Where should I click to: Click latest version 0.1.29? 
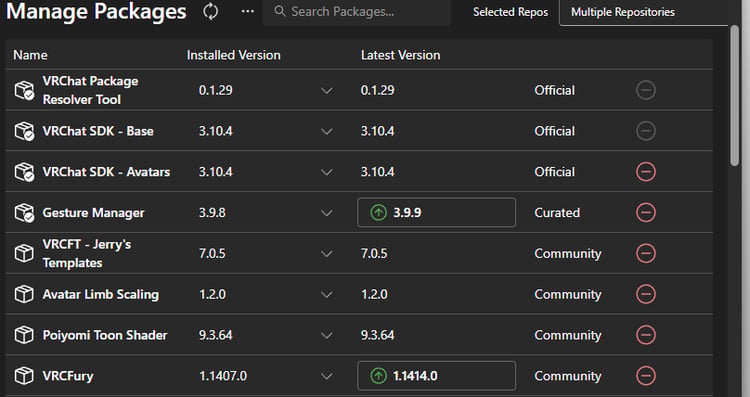pos(377,90)
